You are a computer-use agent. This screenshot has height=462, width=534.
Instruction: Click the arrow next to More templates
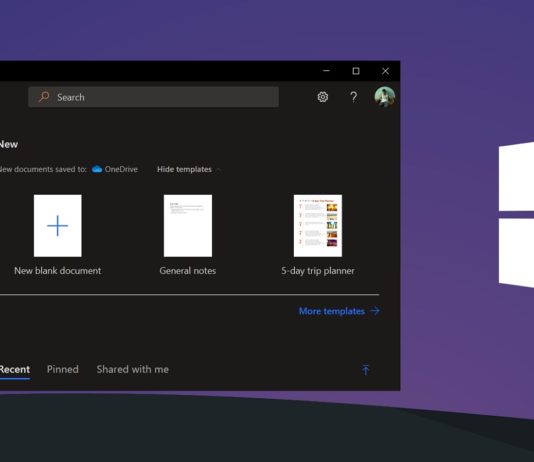point(375,311)
